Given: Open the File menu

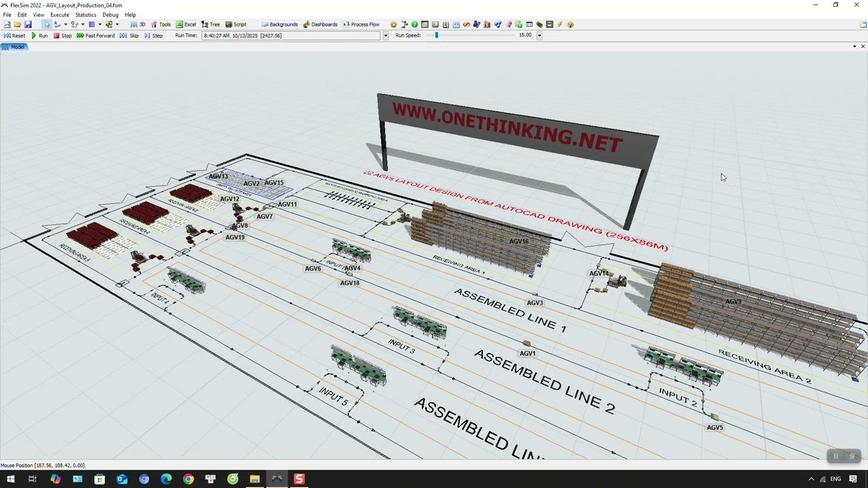Looking at the screenshot, I should click(x=7, y=14).
